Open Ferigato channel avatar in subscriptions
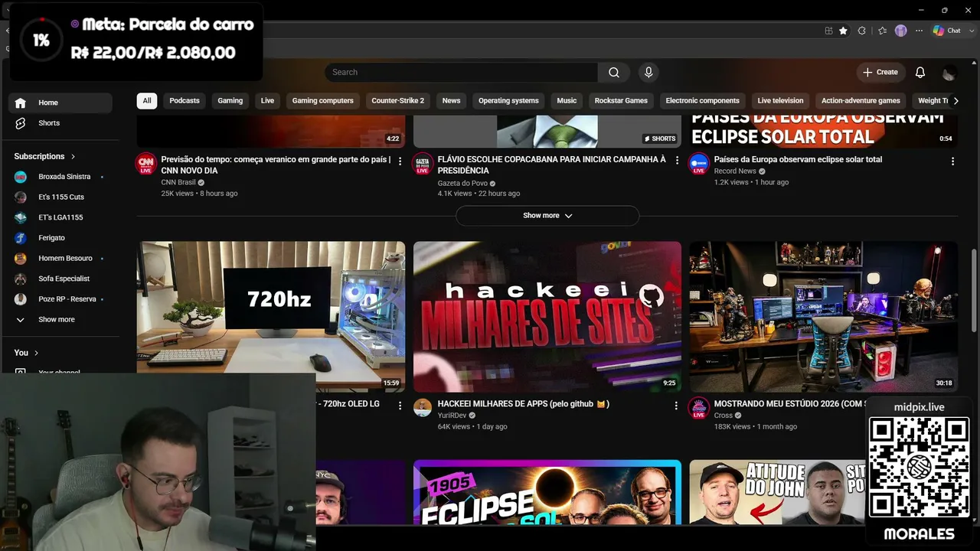Screen dimensions: 980x551 [x=21, y=238]
